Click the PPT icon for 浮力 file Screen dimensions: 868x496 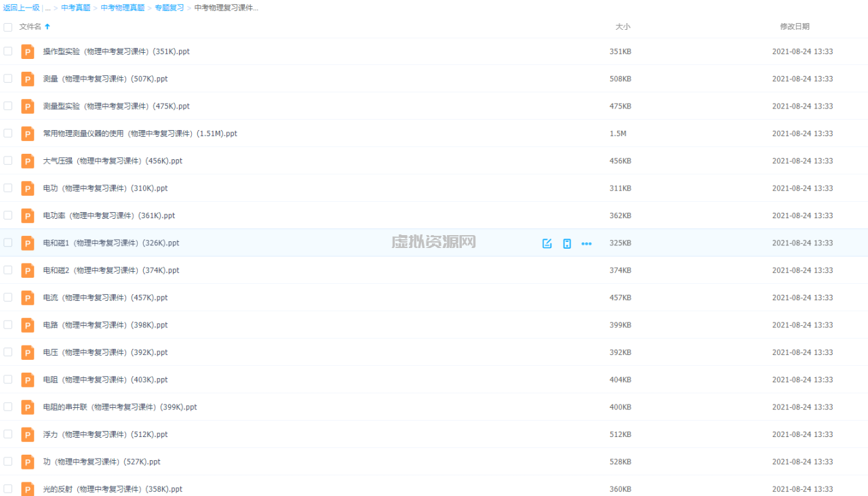(x=28, y=434)
